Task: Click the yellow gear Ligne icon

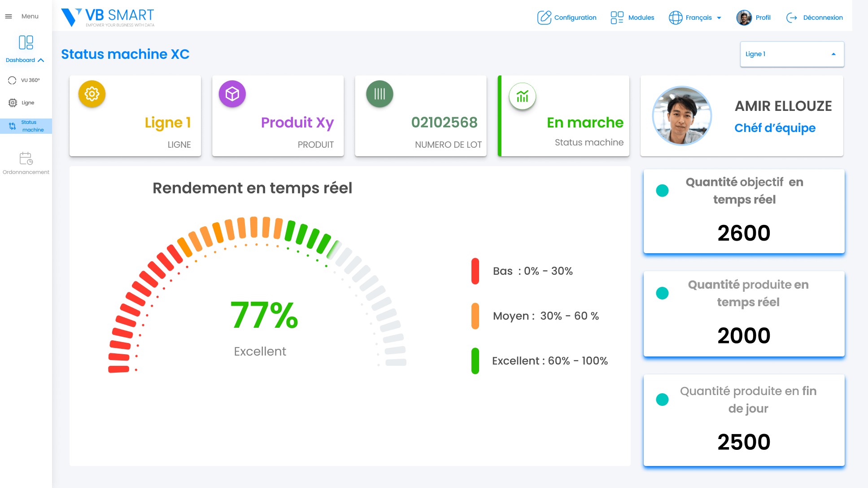Action: (x=92, y=94)
